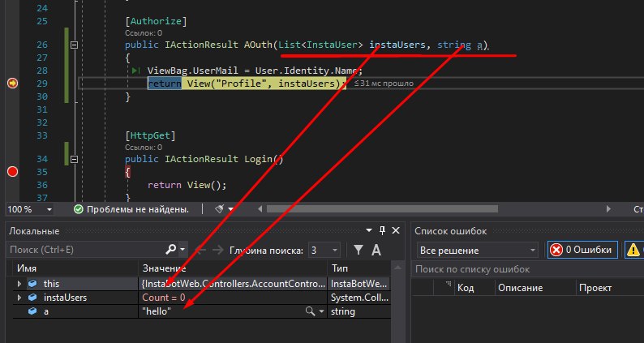Open the text visualizer magnifier for 'a'
This screenshot has height=343, width=644.
[x=310, y=311]
